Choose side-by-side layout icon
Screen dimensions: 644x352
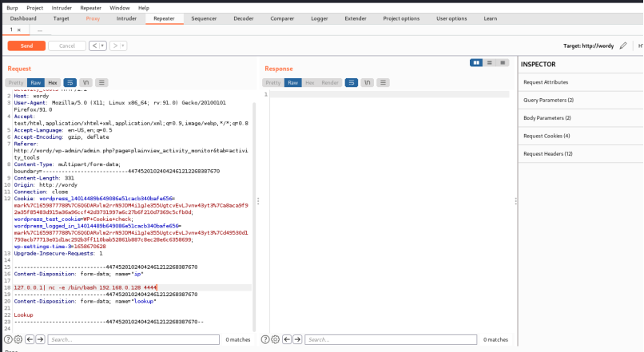click(476, 63)
